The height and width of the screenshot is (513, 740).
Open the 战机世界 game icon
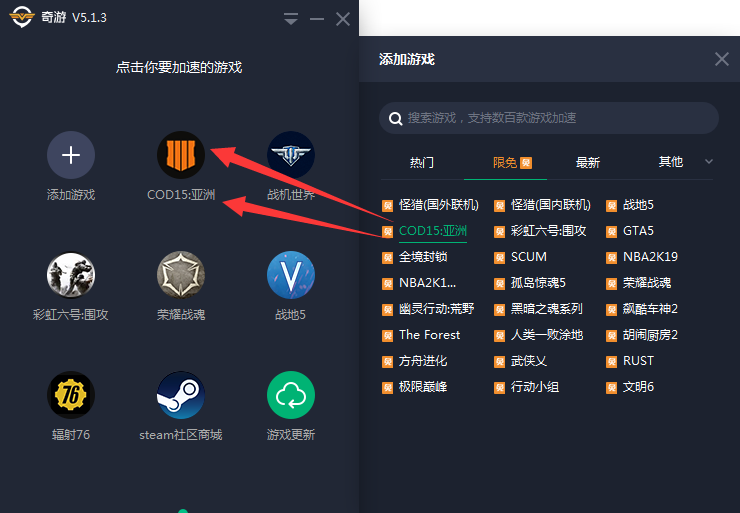click(x=291, y=155)
